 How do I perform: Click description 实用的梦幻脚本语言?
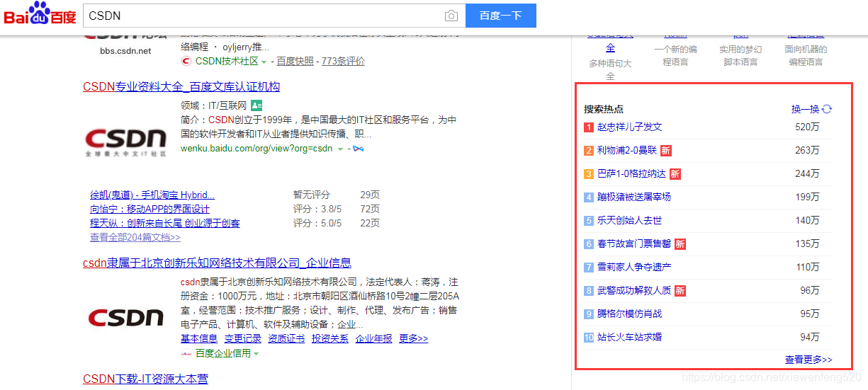pyautogui.click(x=740, y=56)
